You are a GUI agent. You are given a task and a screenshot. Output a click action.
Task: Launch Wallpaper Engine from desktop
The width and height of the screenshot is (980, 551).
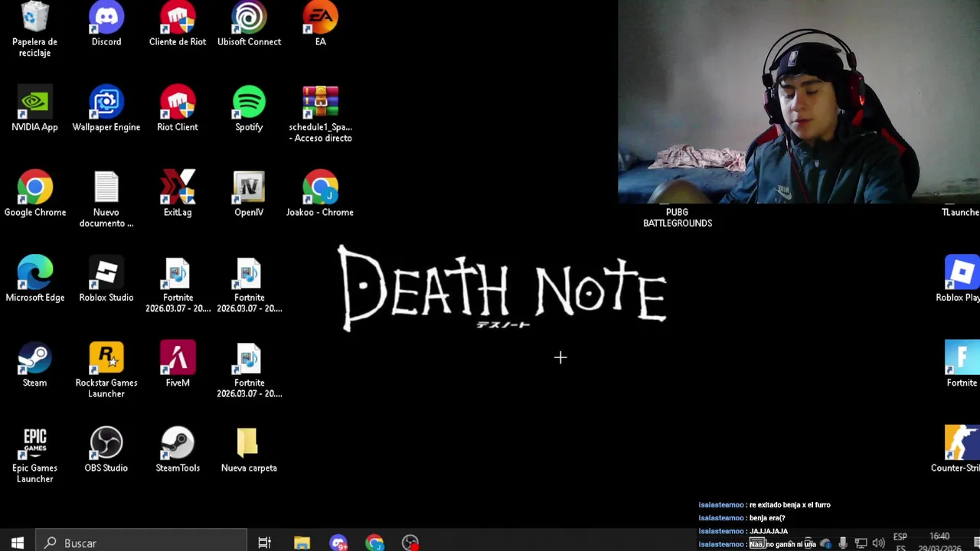(106, 109)
